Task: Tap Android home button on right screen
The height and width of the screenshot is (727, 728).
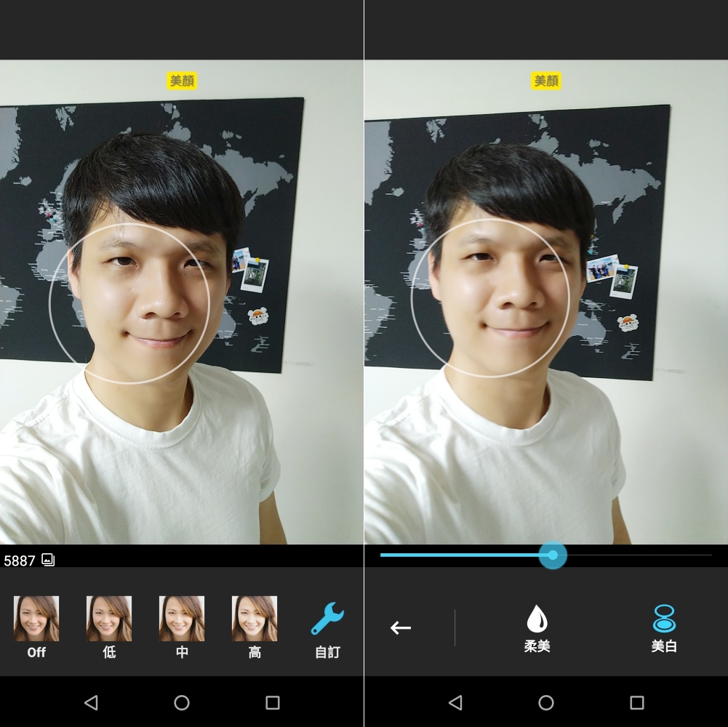Action: (546, 702)
